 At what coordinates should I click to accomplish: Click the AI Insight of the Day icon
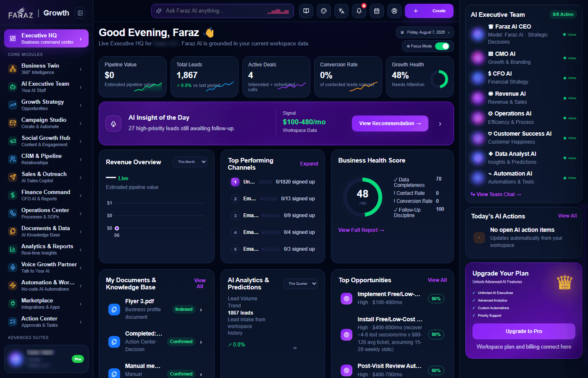[113, 124]
